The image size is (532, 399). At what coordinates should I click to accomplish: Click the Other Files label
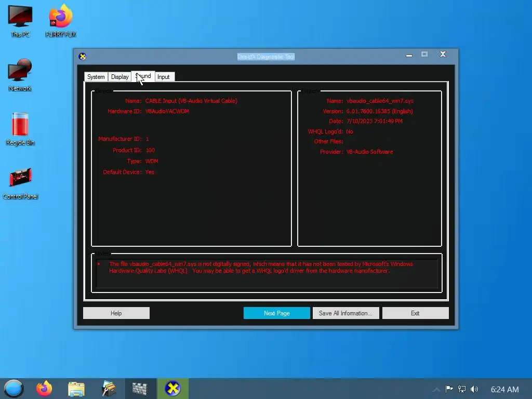point(328,141)
